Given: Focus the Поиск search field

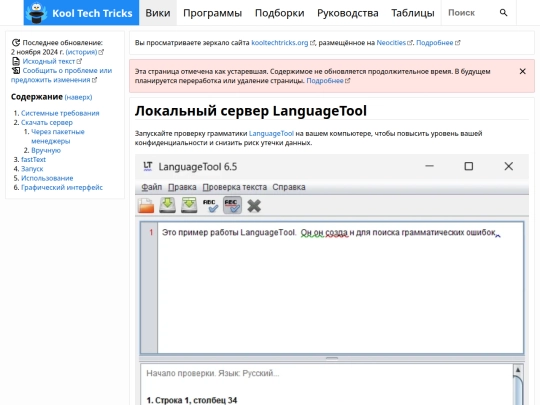Looking at the screenshot, I should click(x=470, y=13).
